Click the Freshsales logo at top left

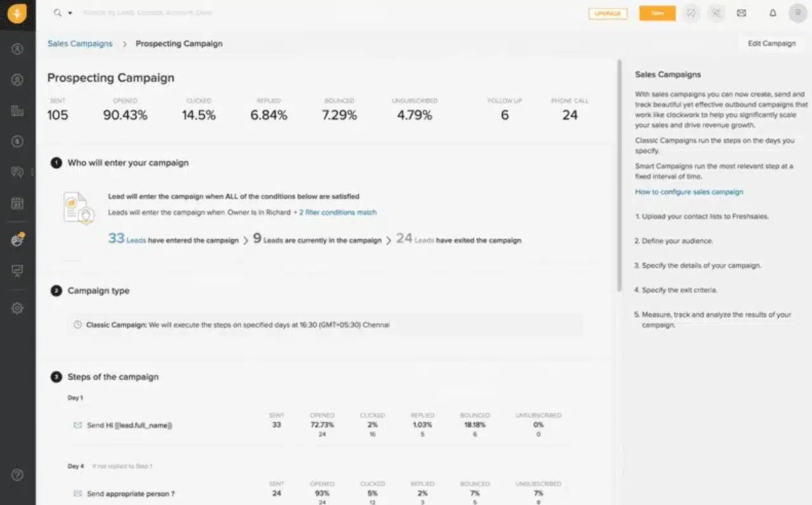(x=17, y=13)
